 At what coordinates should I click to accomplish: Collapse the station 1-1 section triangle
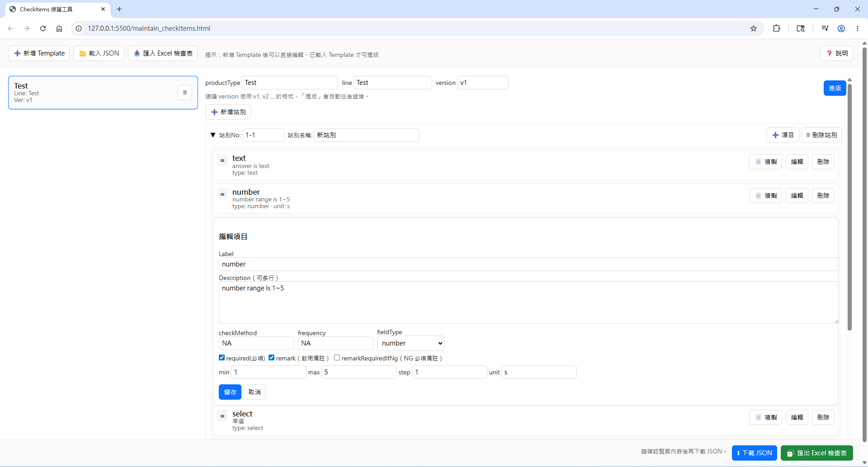[213, 135]
